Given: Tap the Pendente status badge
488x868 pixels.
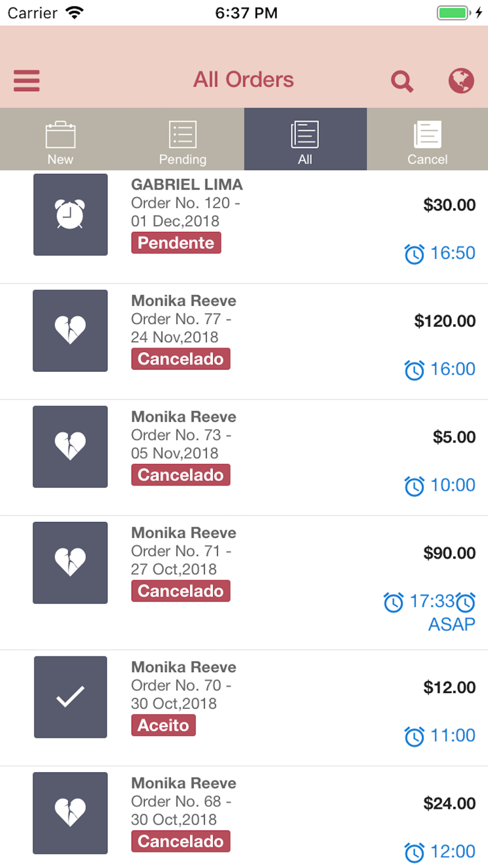Looking at the screenshot, I should click(x=176, y=243).
